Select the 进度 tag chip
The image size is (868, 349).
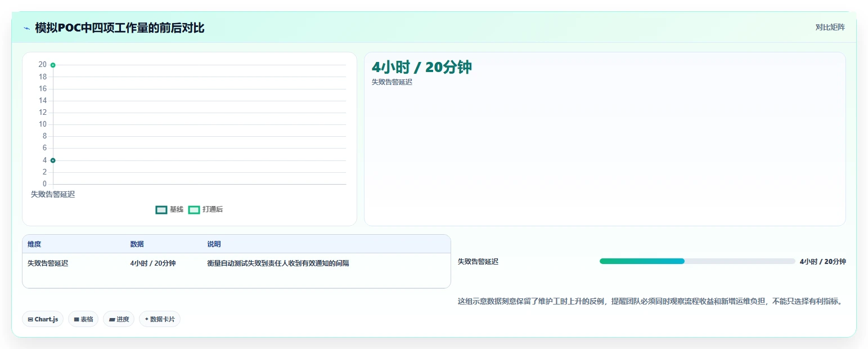[119, 319]
